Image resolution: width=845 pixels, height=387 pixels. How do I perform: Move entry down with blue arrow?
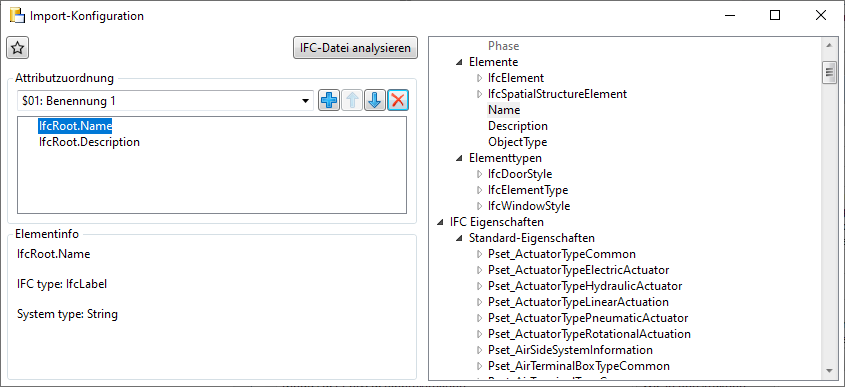(375, 100)
